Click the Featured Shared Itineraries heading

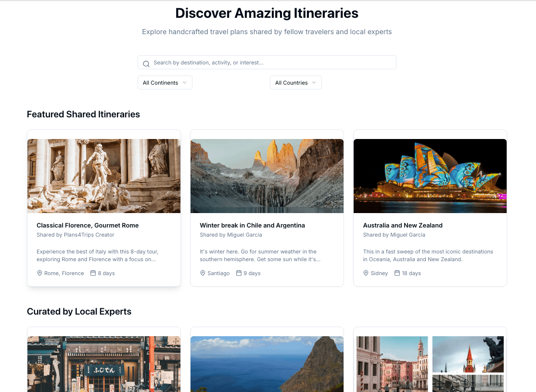pos(83,114)
